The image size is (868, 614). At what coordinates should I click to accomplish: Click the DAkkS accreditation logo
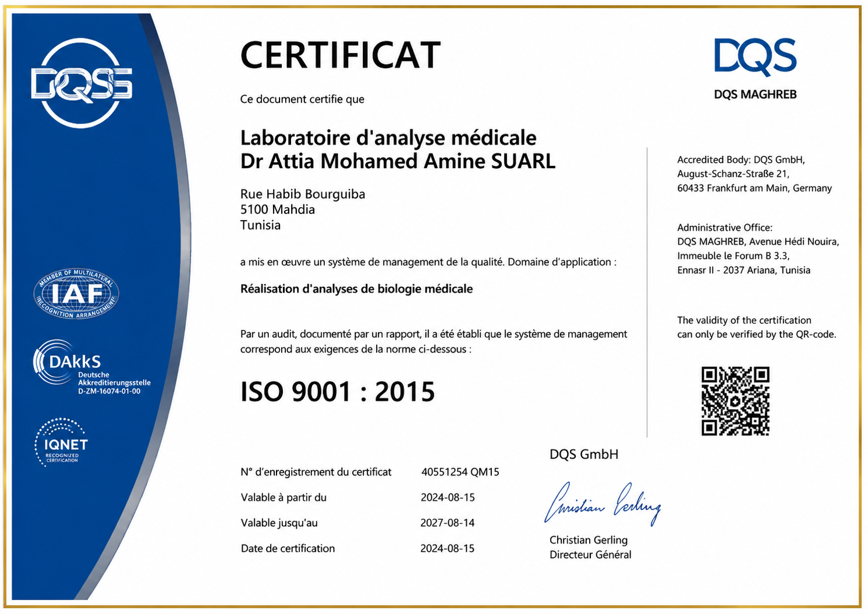pyautogui.click(x=92, y=367)
